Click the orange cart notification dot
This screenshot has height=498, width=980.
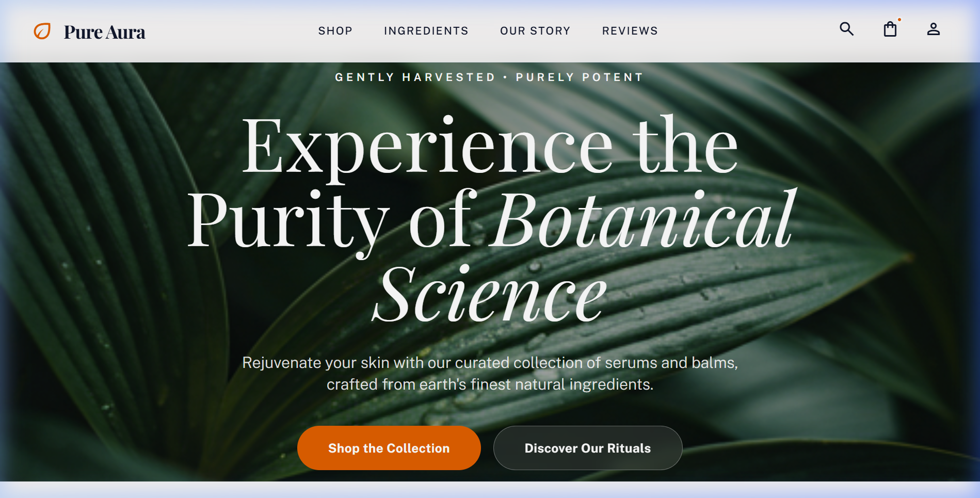click(899, 21)
